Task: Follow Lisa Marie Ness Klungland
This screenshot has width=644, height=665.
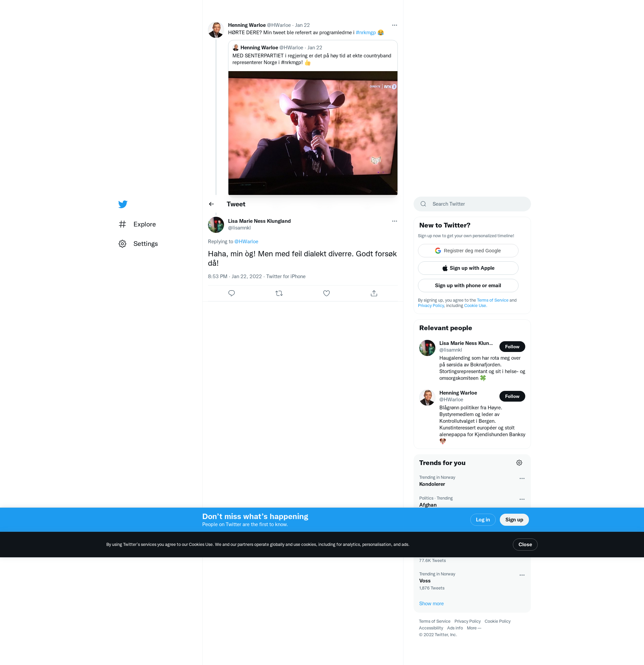Action: pos(512,347)
